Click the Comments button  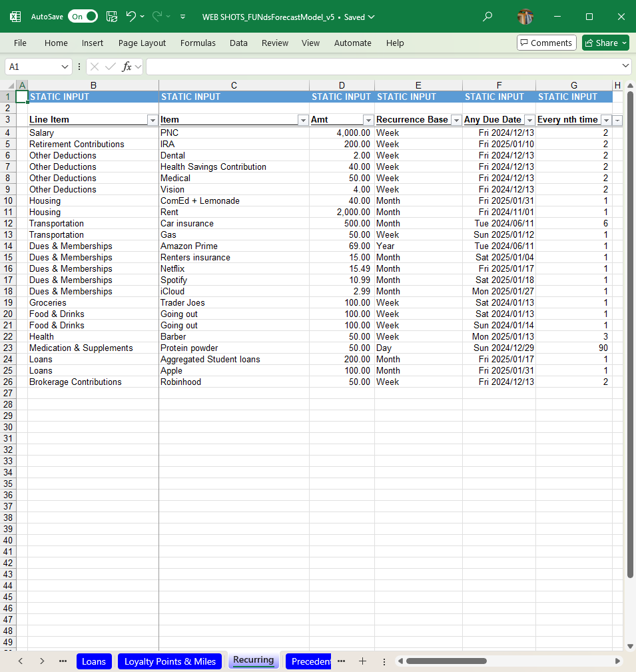click(x=547, y=43)
